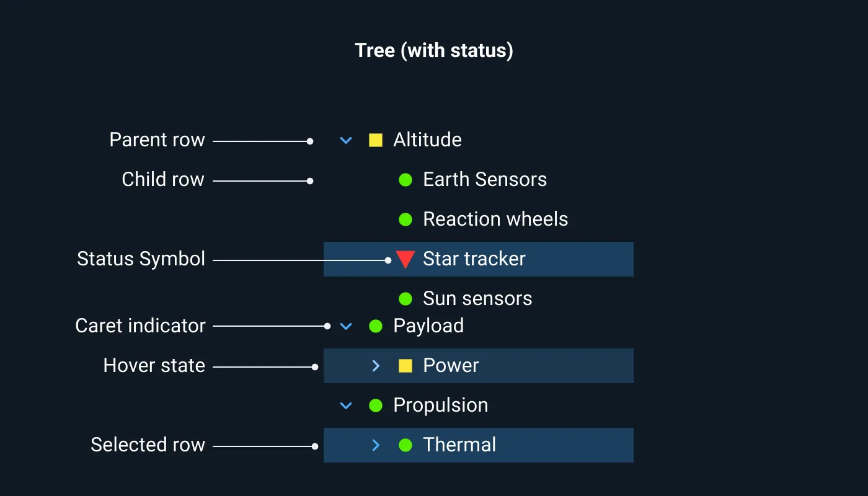Select the Earth Sensors row
Screen dimensions: 868x496
[x=484, y=180]
